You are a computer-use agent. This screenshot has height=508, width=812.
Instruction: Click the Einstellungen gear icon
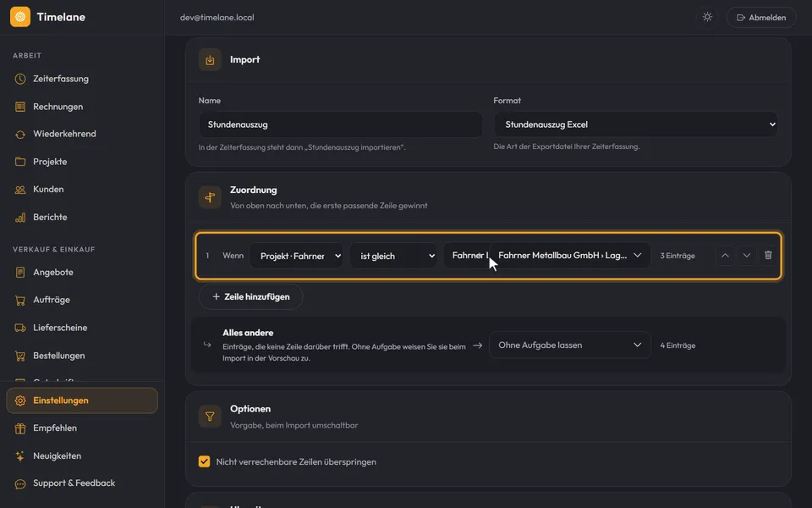[20, 400]
